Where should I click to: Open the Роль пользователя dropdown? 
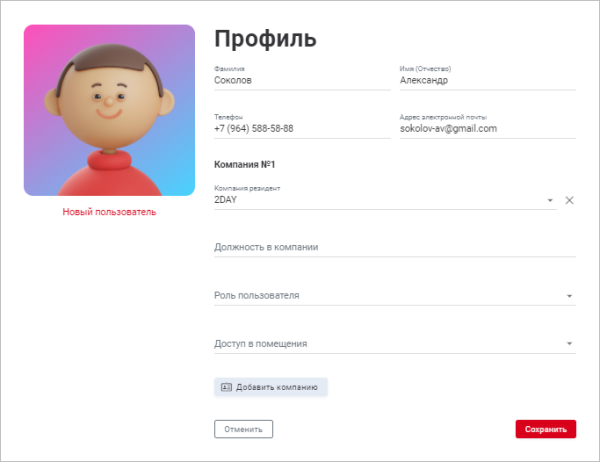[x=395, y=295]
